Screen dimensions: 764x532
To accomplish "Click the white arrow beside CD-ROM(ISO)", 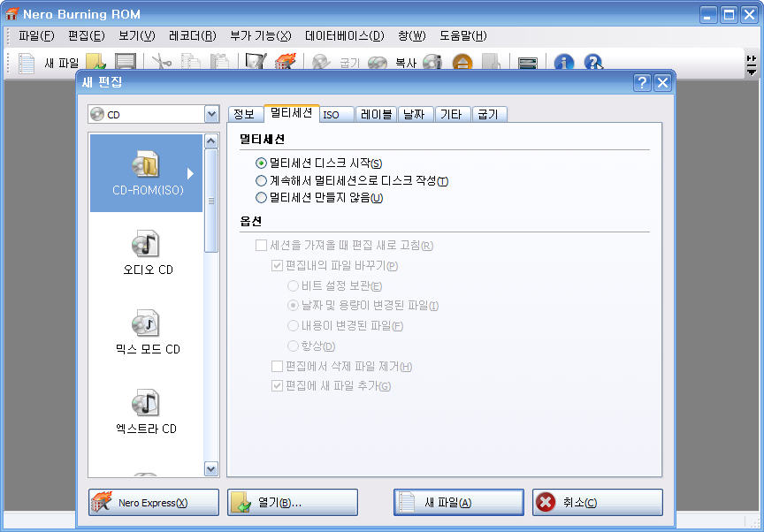I will (x=190, y=174).
